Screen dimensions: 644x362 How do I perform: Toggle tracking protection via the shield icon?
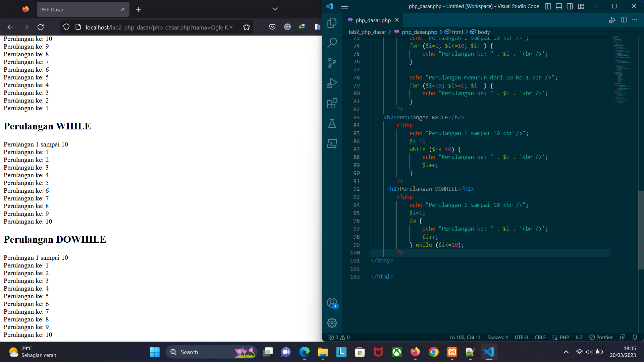[x=66, y=27]
